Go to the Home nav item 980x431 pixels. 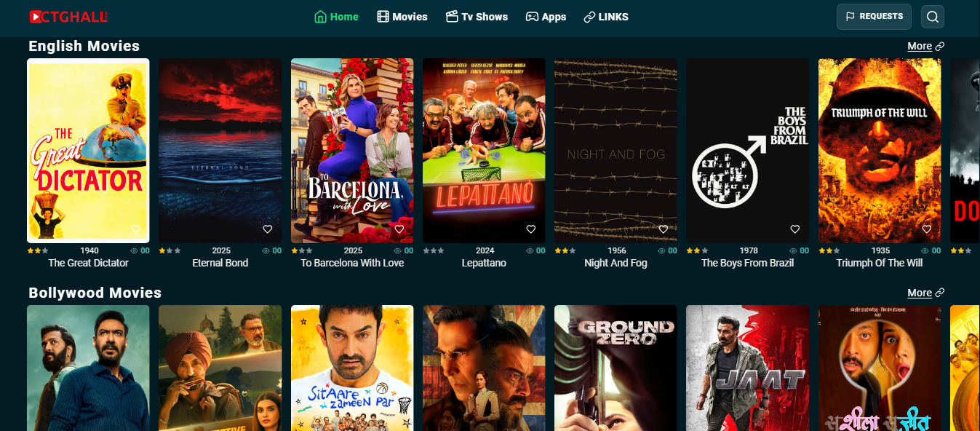pos(336,17)
